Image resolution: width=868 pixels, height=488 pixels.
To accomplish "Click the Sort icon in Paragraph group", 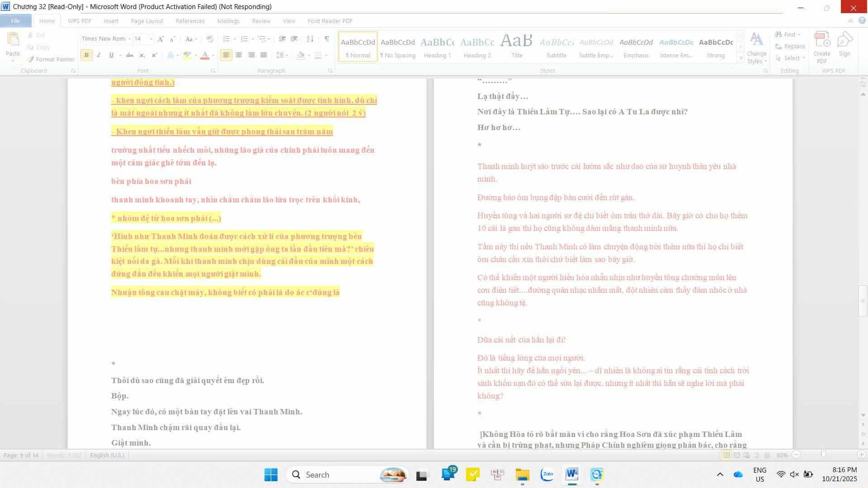I will tap(310, 39).
